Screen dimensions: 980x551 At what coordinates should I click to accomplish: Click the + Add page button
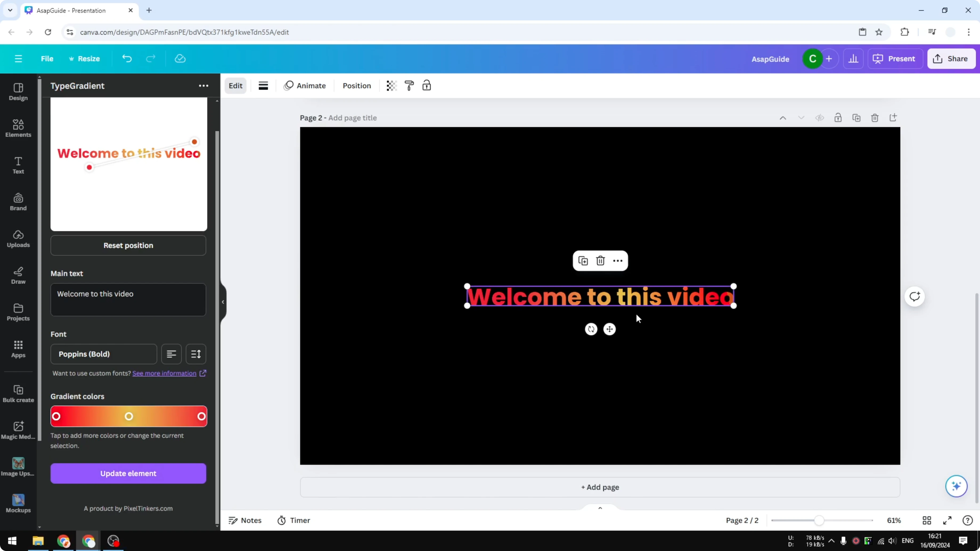(600, 487)
